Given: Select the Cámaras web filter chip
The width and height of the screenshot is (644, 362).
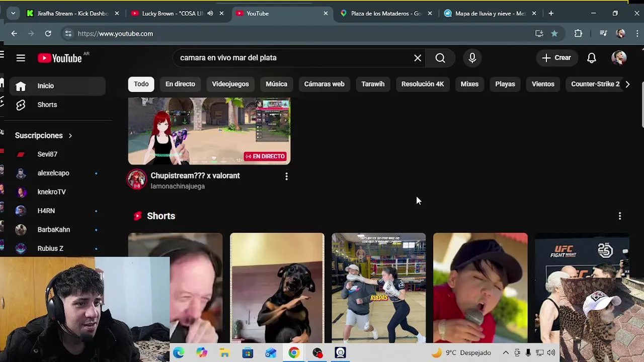Looking at the screenshot, I should 324,84.
